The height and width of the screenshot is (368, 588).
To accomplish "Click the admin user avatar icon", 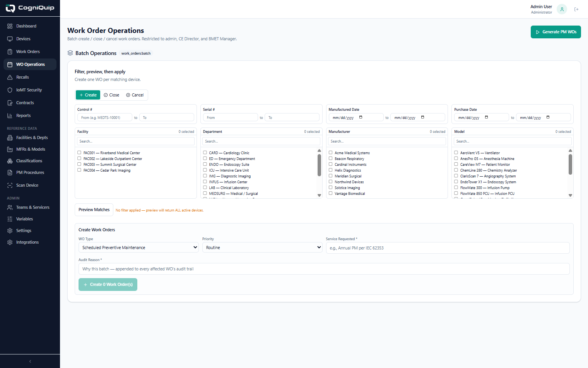I will (x=562, y=9).
